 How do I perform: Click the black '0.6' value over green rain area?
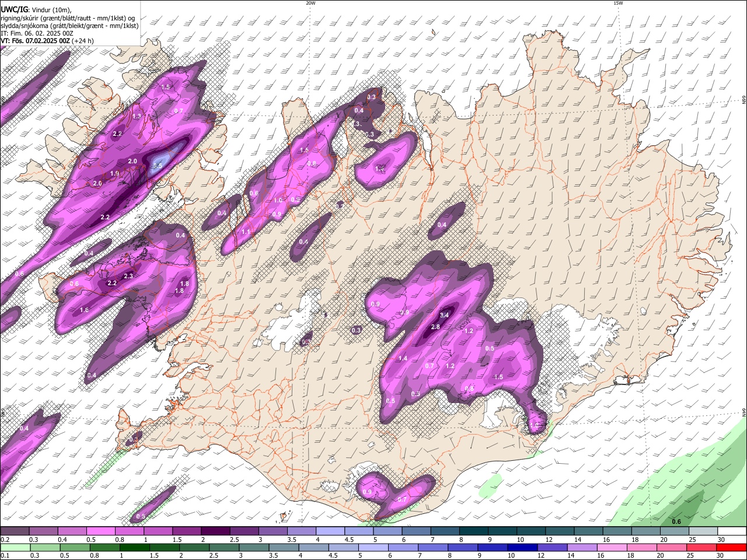pyautogui.click(x=676, y=521)
